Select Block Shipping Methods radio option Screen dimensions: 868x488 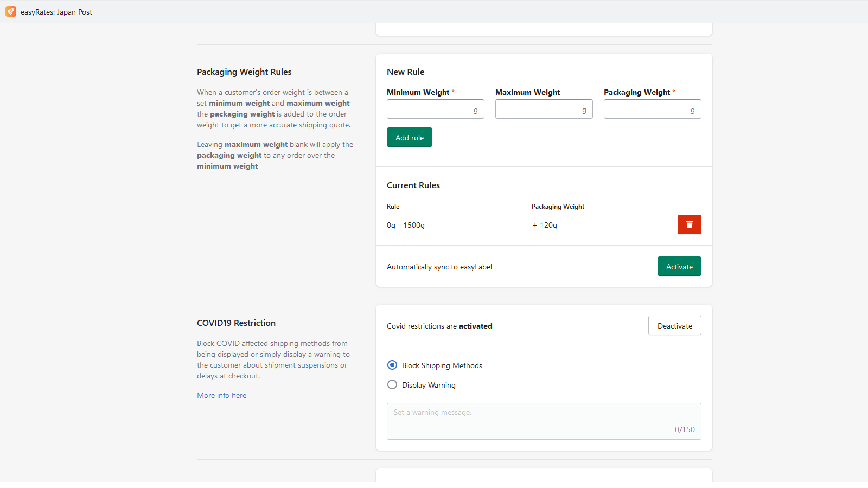[392, 365]
